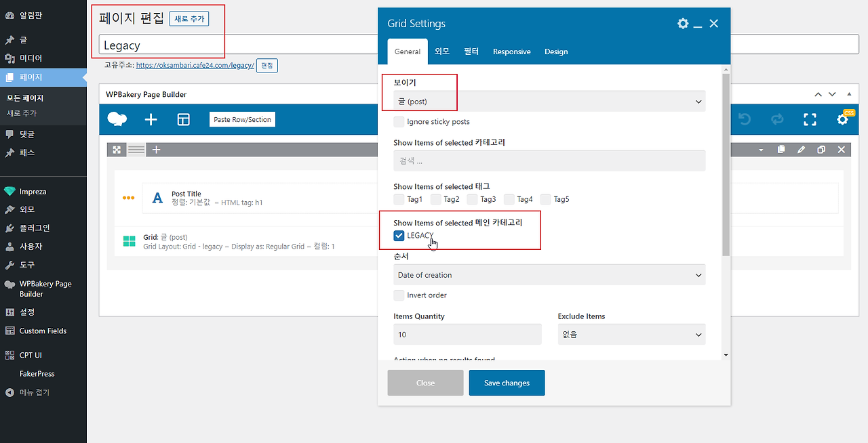Image resolution: width=868 pixels, height=443 pixels.
Task: Click the 새로 추가 submenu link under 페이지
Action: click(22, 113)
